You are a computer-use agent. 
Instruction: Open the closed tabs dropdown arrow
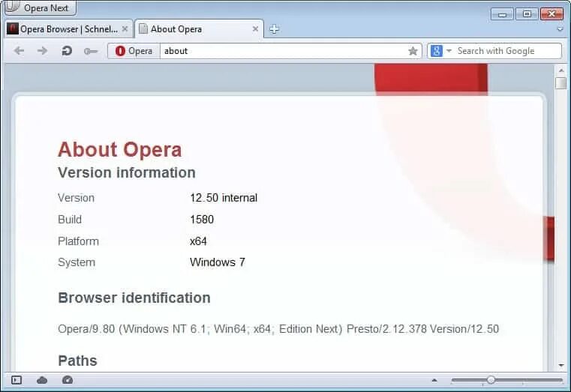tap(560, 29)
